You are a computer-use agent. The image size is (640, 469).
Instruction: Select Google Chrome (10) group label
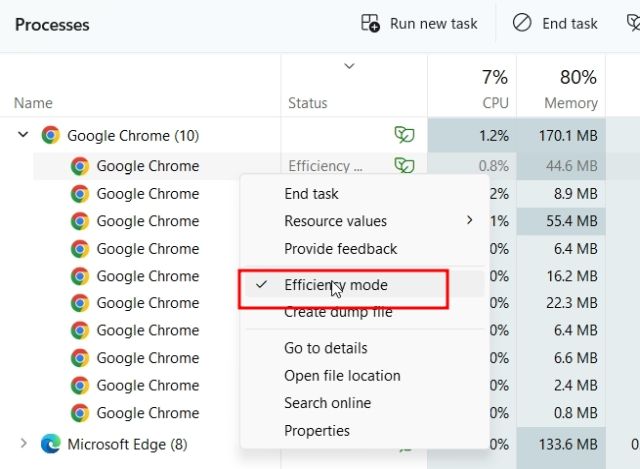click(x=133, y=136)
